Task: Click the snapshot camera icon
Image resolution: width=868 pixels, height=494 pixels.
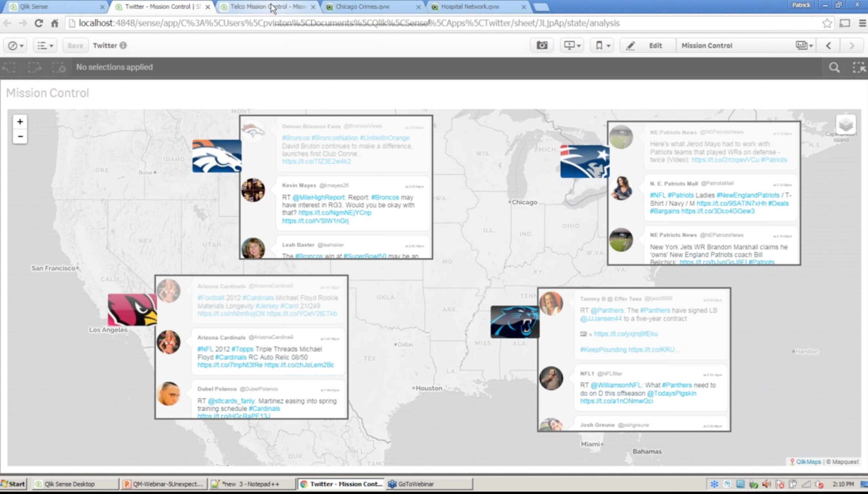Action: [x=542, y=46]
